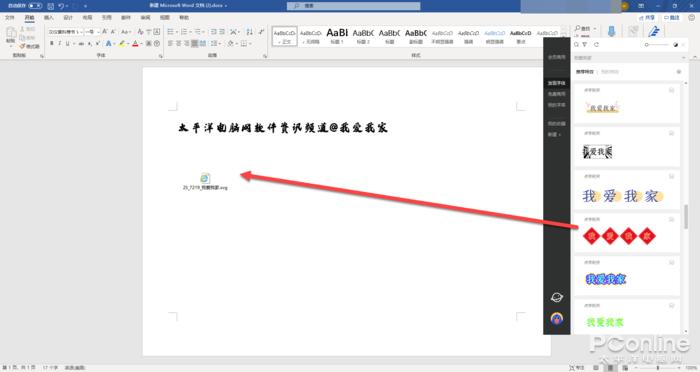Viewport: 700px width, 372px height.
Task: Click the Share button
Action: [x=647, y=17]
